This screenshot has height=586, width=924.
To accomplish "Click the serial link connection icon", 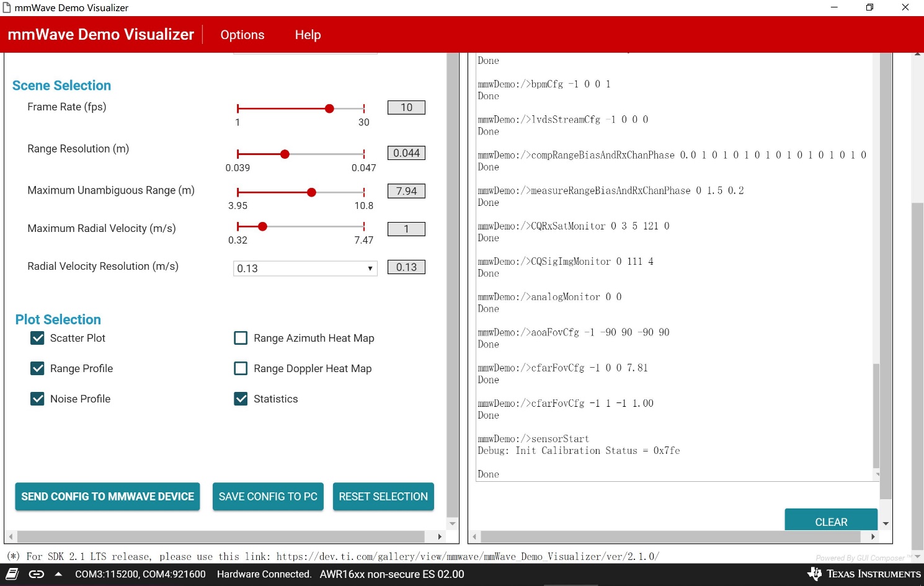I will pos(37,574).
